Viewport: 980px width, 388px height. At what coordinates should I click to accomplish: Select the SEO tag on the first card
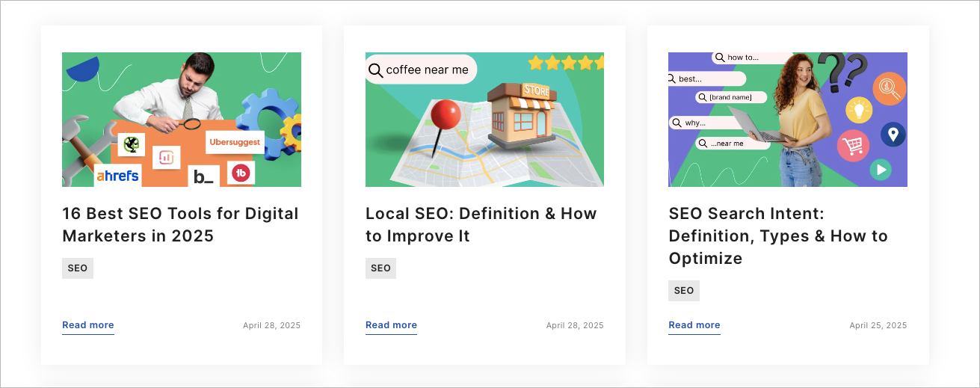[78, 268]
